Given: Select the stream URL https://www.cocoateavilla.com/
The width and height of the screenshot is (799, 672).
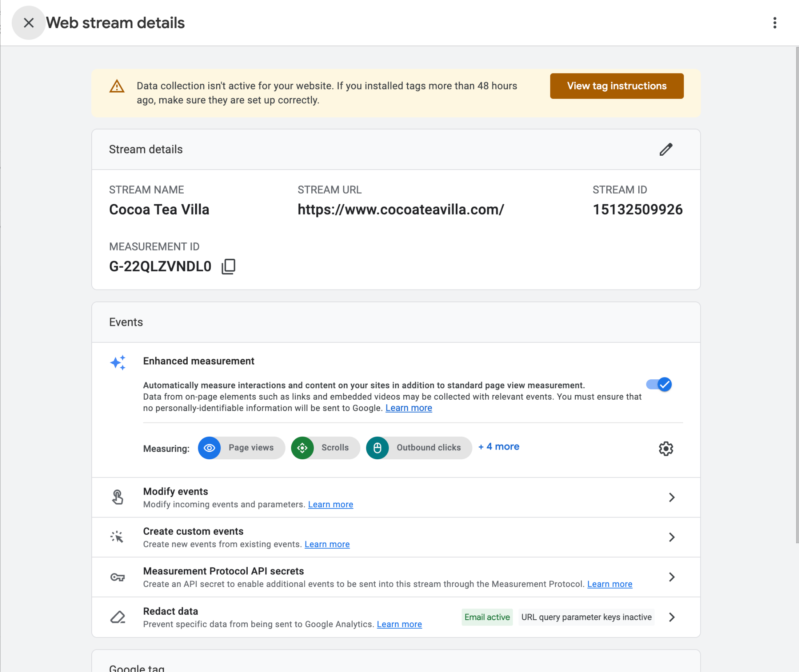Looking at the screenshot, I should click(x=401, y=210).
